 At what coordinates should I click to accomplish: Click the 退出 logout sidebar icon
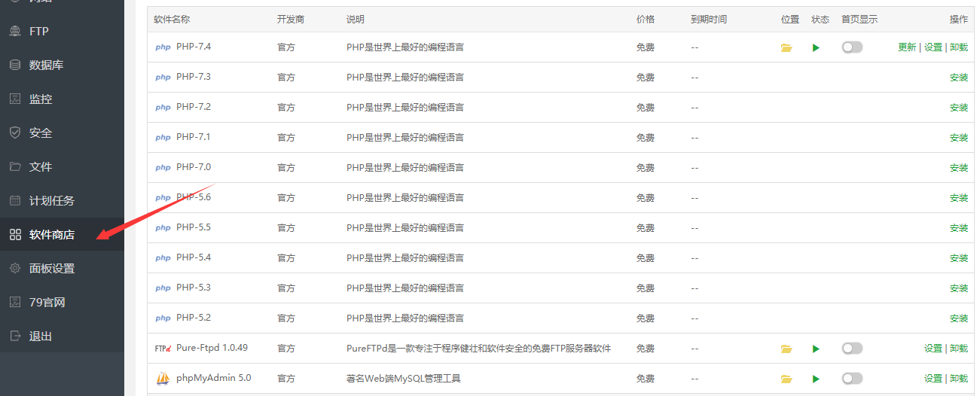[x=15, y=336]
